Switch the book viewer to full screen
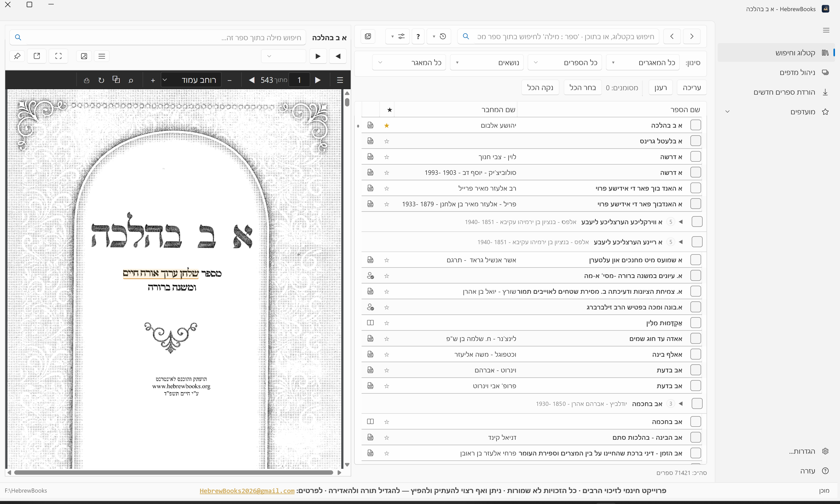The width and height of the screenshot is (840, 504). coord(58,56)
